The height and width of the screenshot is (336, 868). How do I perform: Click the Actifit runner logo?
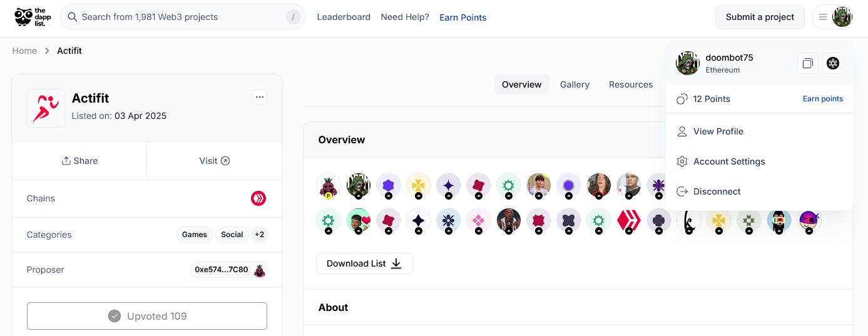(x=46, y=108)
